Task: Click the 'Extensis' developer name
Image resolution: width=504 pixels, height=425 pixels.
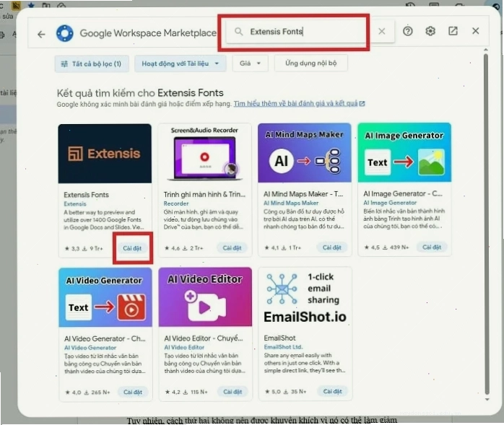Action: 75,203
